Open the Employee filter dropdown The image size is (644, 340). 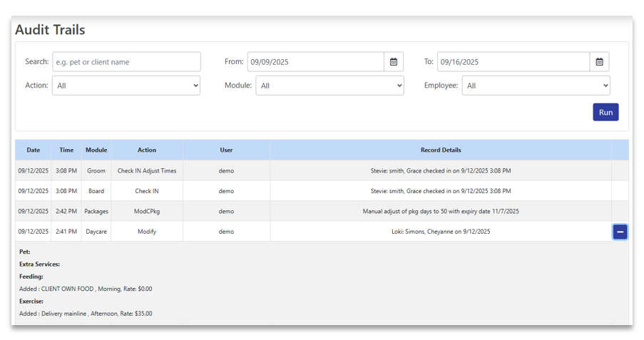coord(536,86)
